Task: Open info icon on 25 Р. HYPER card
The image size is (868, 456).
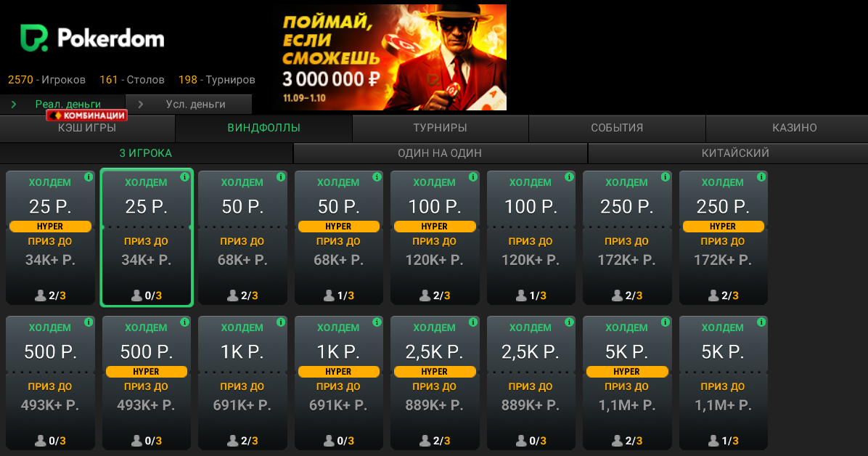Action: point(89,176)
